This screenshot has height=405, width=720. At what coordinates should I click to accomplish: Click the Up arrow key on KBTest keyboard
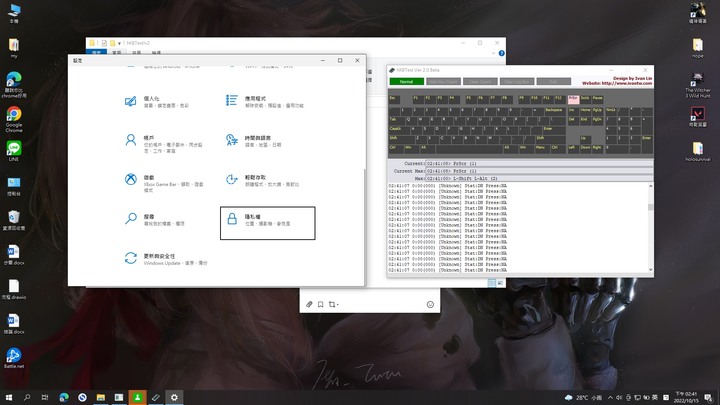click(585, 140)
